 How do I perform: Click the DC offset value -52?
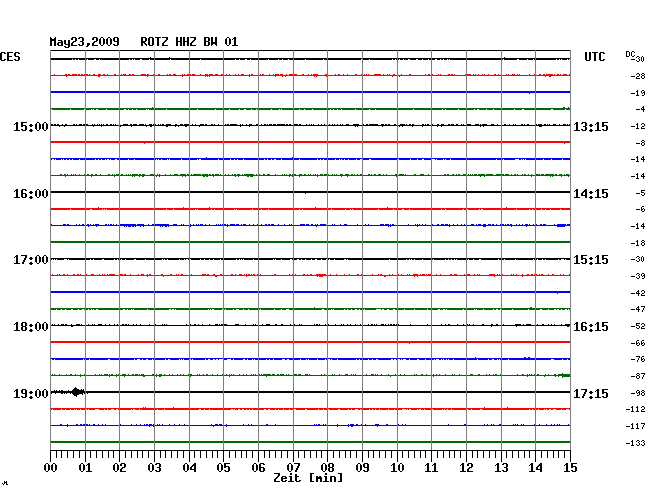pos(638,327)
